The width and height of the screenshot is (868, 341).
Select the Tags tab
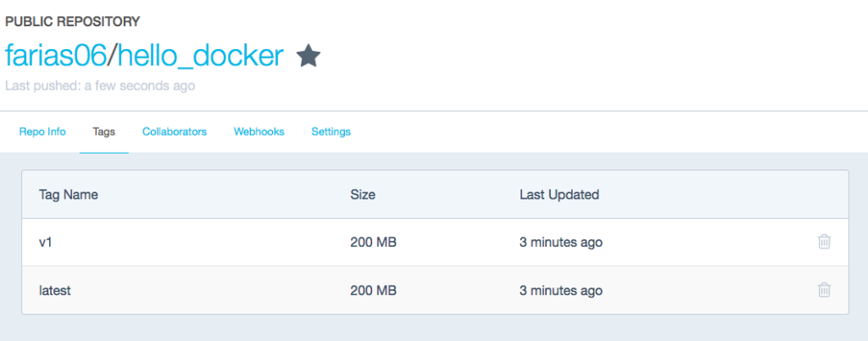coord(104,132)
